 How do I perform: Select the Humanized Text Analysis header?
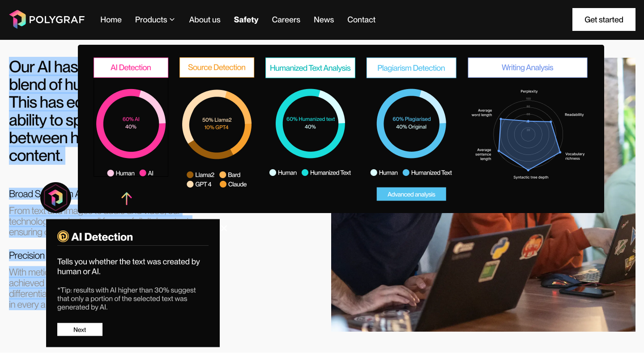click(x=310, y=68)
